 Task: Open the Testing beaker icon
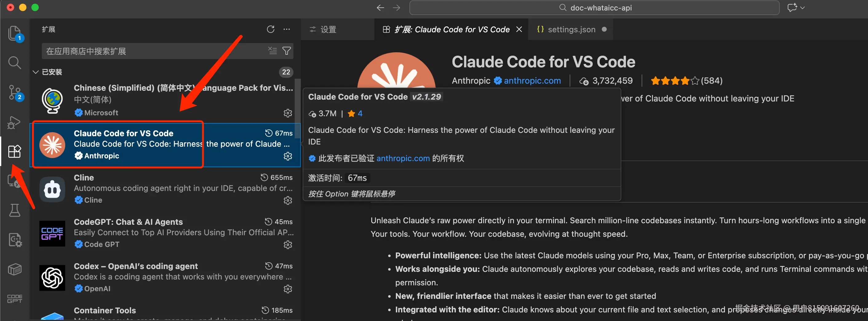point(15,210)
